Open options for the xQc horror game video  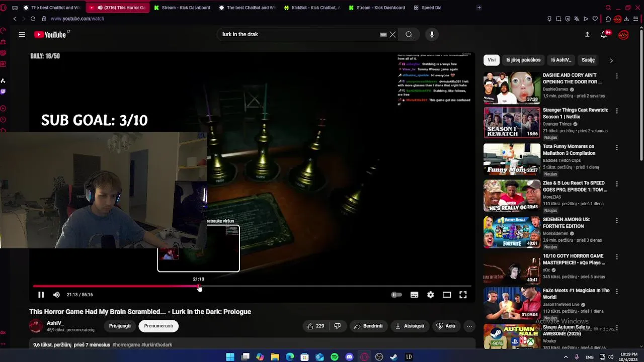pos(617,257)
